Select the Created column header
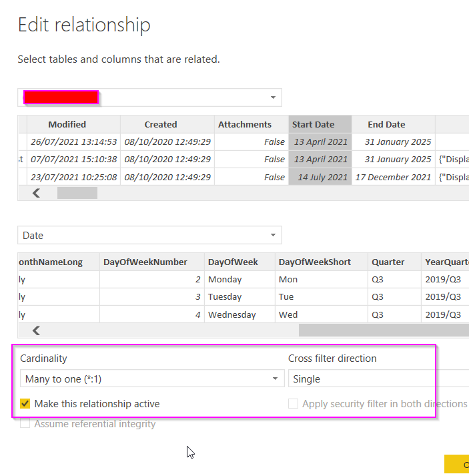The width and height of the screenshot is (469, 476). [167, 124]
